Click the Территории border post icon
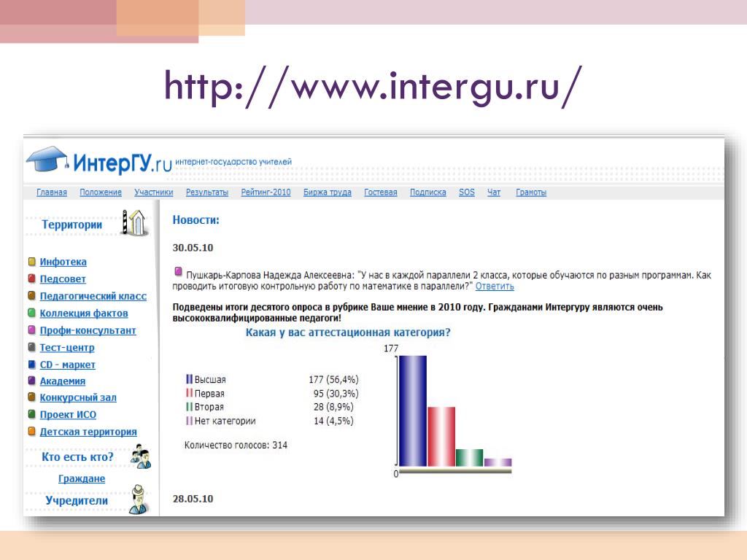747x560 pixels. tap(133, 222)
